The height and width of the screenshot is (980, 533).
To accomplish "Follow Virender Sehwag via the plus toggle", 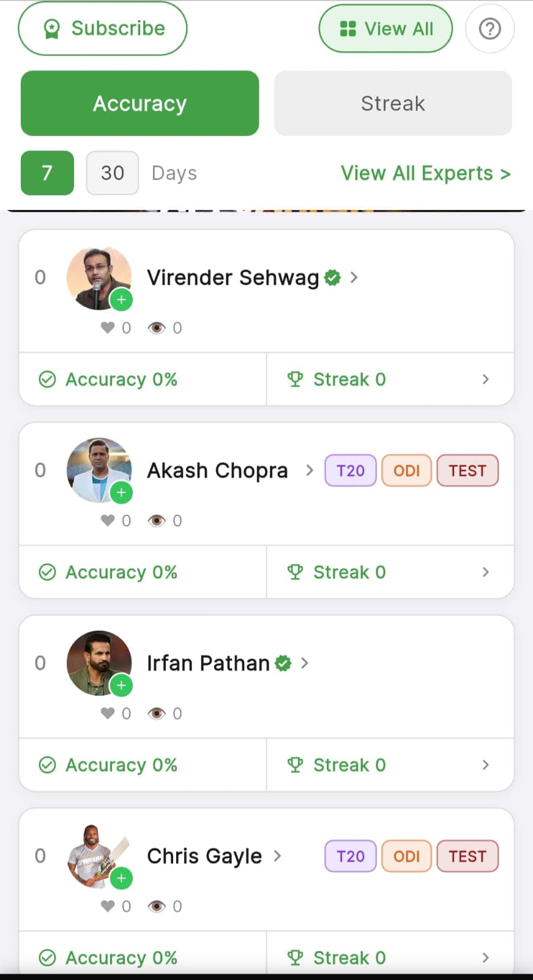I will pos(122,300).
